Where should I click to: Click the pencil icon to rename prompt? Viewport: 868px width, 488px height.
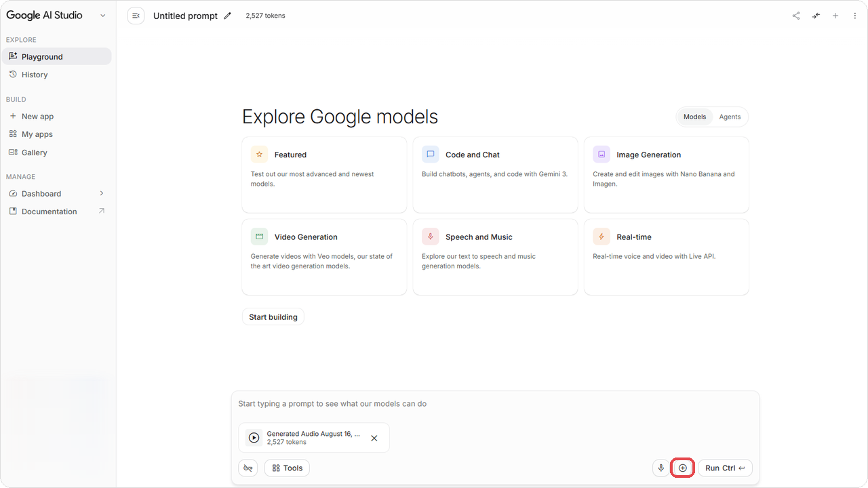[227, 16]
